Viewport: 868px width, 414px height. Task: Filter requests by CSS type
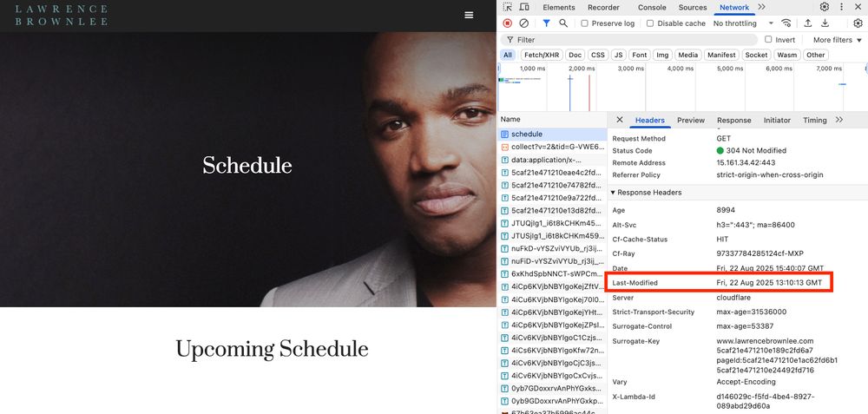click(598, 55)
